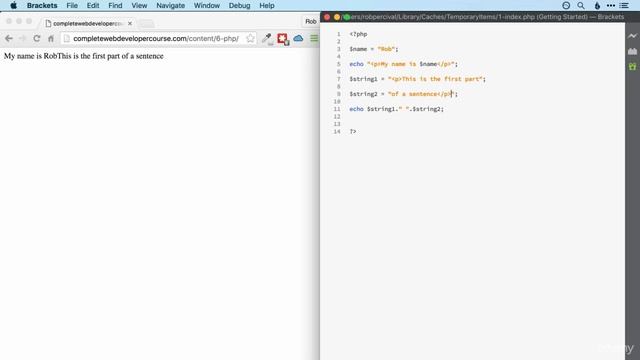Open the Brackets application menu
Screen dimensions: 640x360
click(x=42, y=6)
